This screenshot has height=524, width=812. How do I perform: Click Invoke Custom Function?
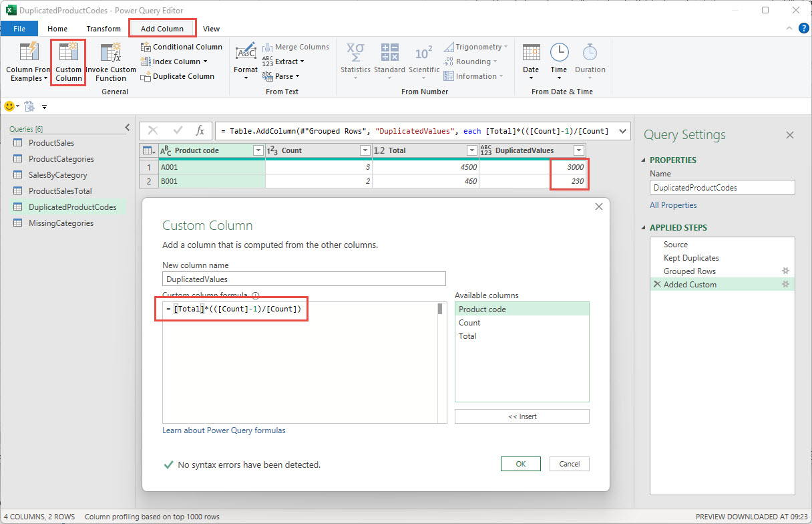(x=111, y=62)
